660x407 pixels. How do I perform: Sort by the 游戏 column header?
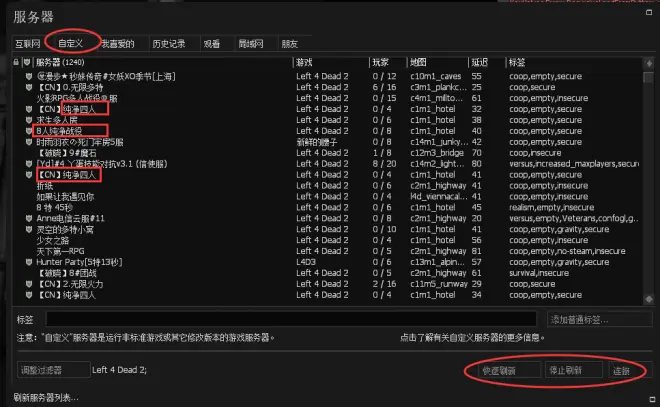tap(304, 63)
